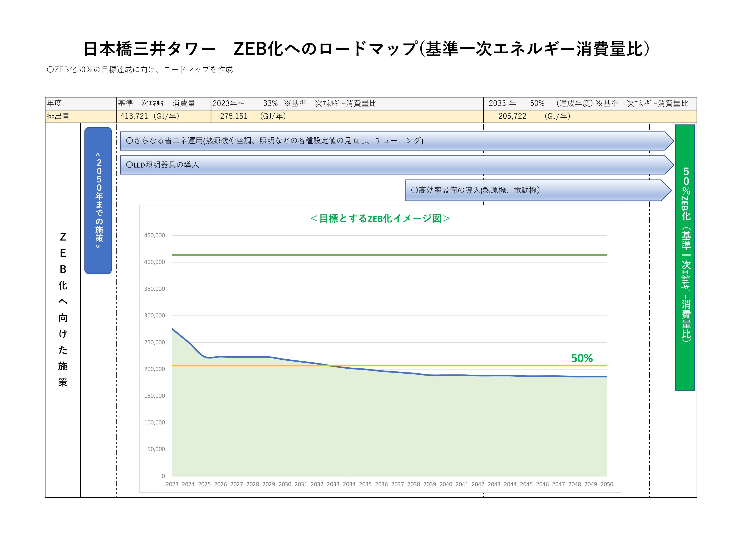The height and width of the screenshot is (534, 756).
Task: Click y-axis label 100,000
Action: (155, 422)
